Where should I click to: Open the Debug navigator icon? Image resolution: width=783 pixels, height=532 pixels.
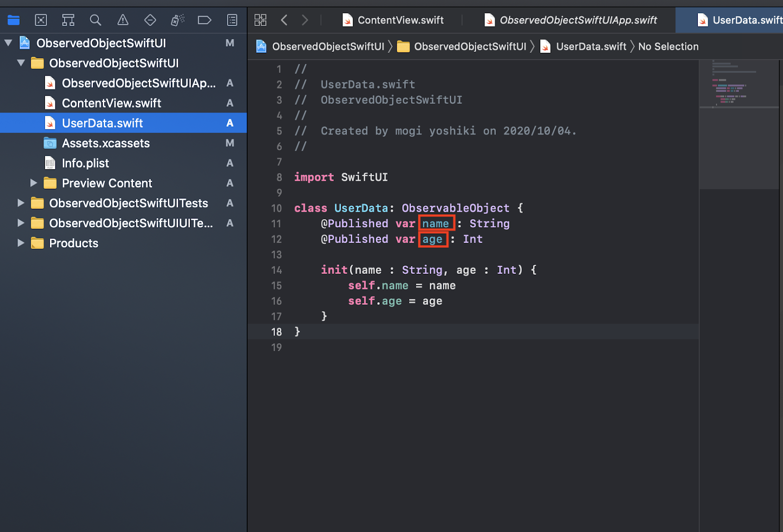coord(177,20)
